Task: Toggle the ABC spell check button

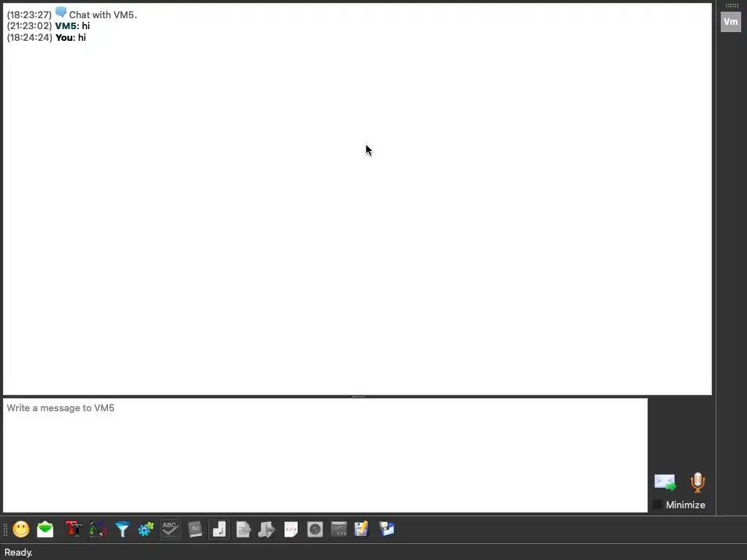Action: click(x=170, y=529)
